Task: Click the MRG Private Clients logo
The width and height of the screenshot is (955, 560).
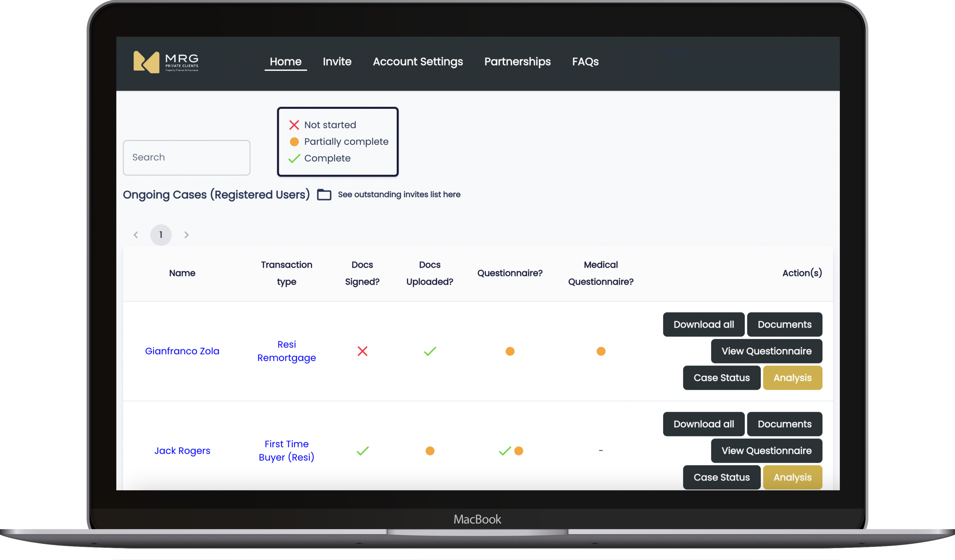Action: 166,62
